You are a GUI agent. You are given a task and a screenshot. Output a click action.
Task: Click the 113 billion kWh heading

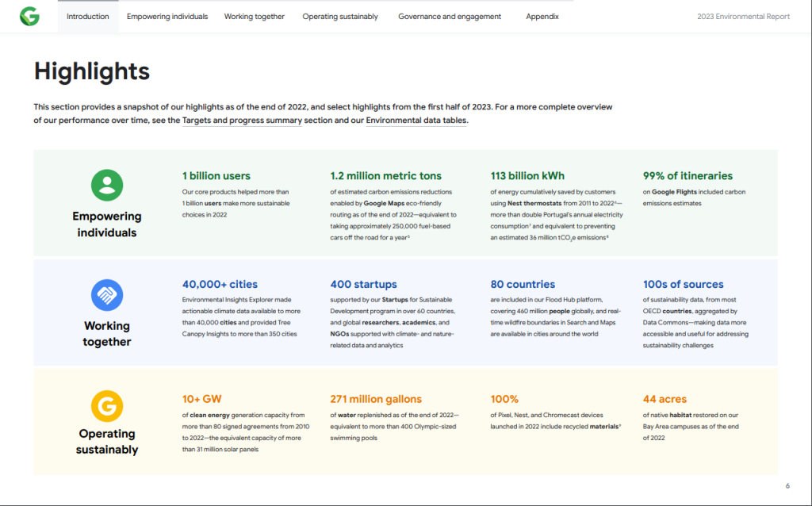point(527,175)
